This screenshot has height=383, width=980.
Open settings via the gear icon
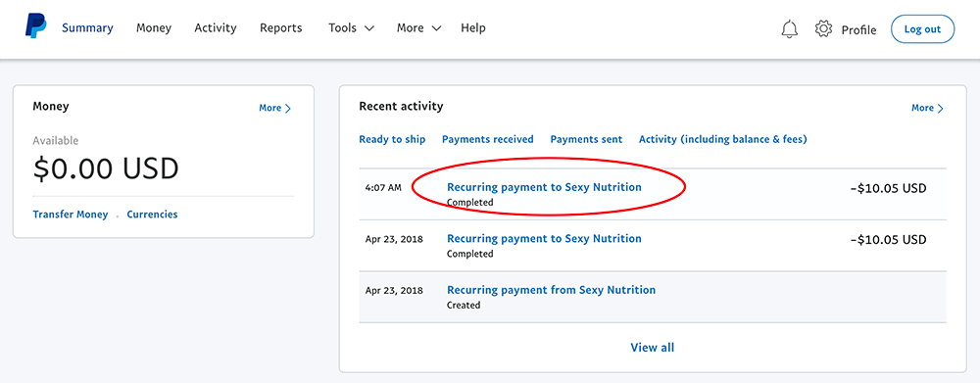click(x=824, y=28)
